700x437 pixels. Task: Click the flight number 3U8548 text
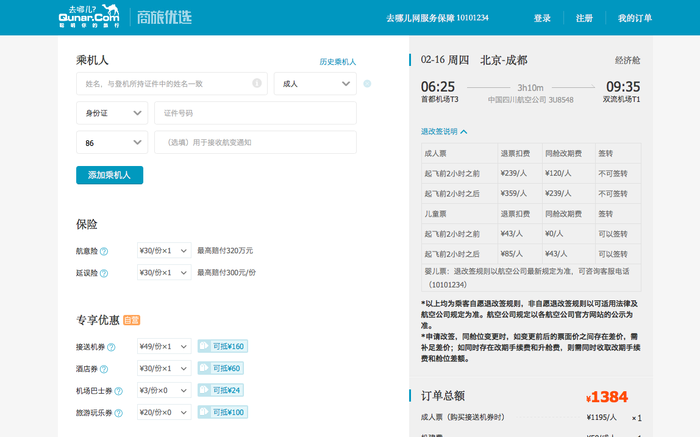click(x=561, y=100)
